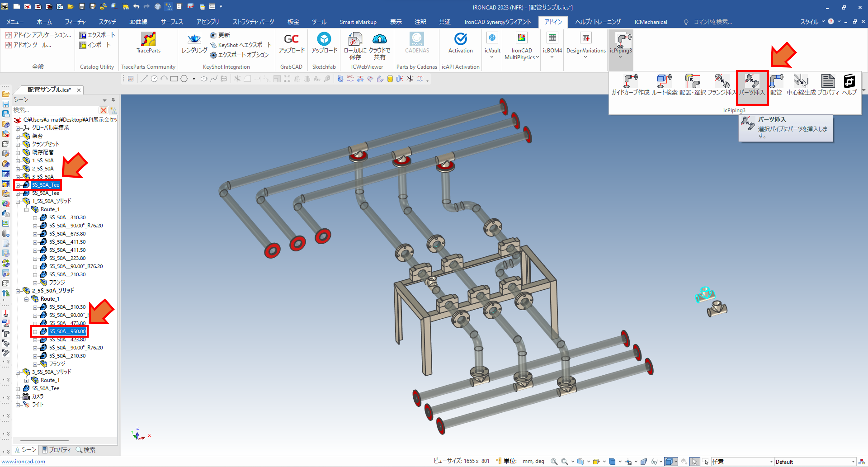
Task: Switch to the アセンブリ ribbon tab
Action: pos(208,22)
